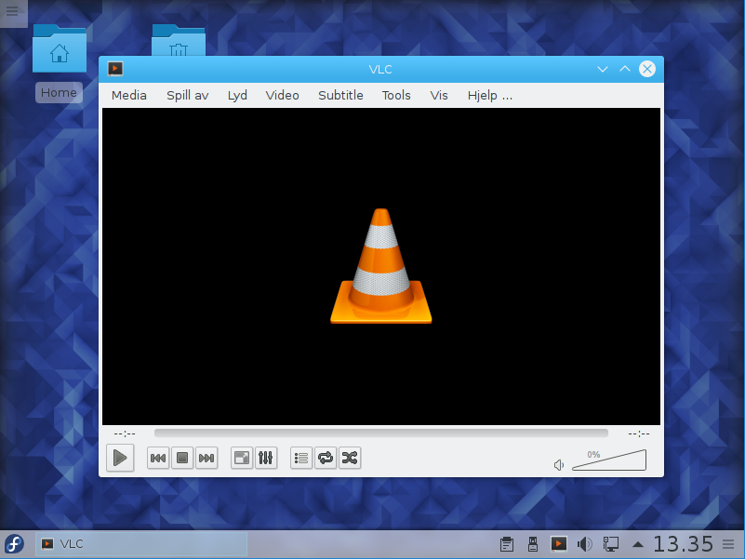The width and height of the screenshot is (745, 560).
Task: Minimize VLC using the down chevron
Action: click(x=603, y=70)
